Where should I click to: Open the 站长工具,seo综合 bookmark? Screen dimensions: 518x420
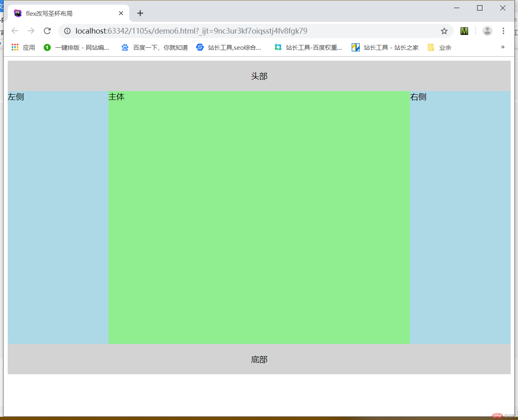[x=229, y=47]
